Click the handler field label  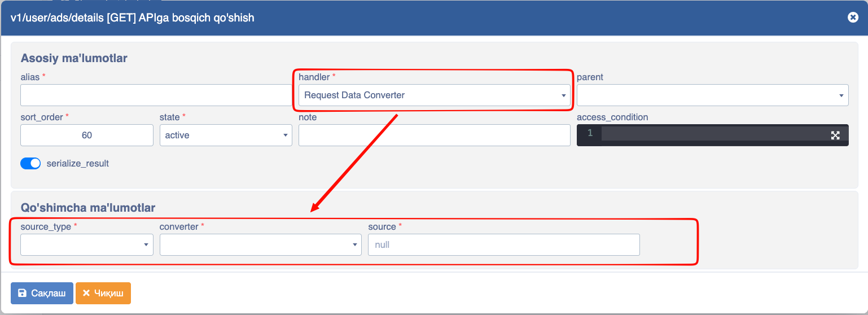[314, 77]
